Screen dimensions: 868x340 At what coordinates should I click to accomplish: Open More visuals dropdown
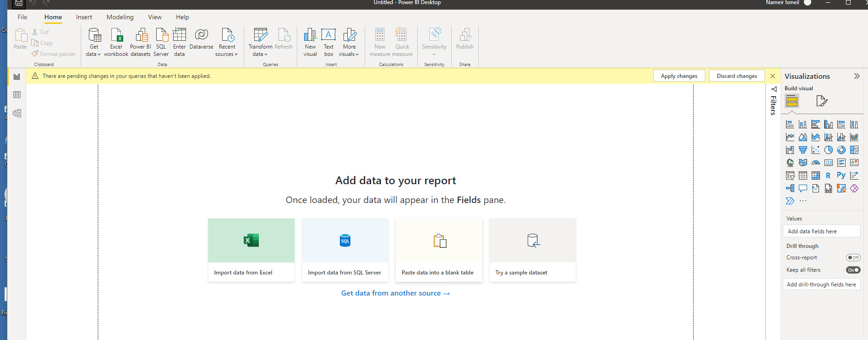point(349,42)
